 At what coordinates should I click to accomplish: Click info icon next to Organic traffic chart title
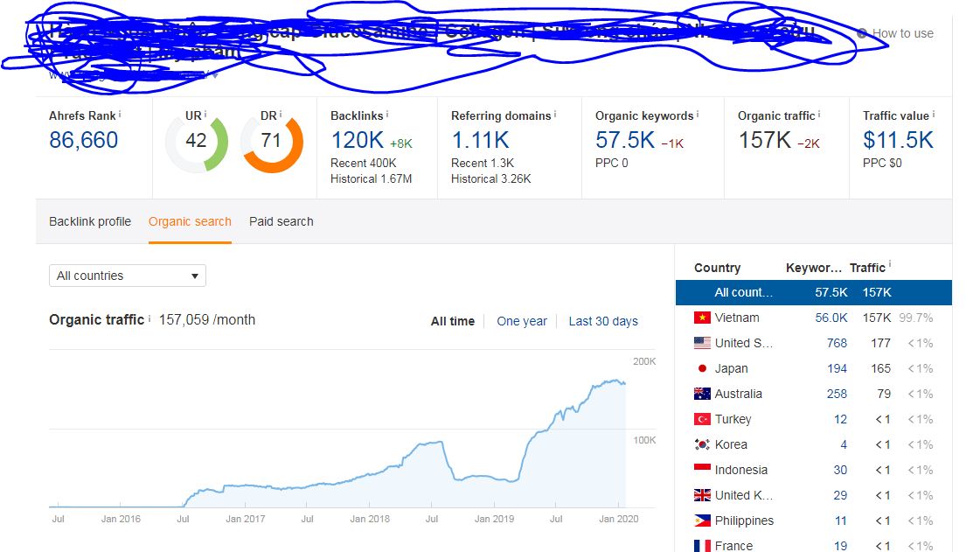point(149,318)
